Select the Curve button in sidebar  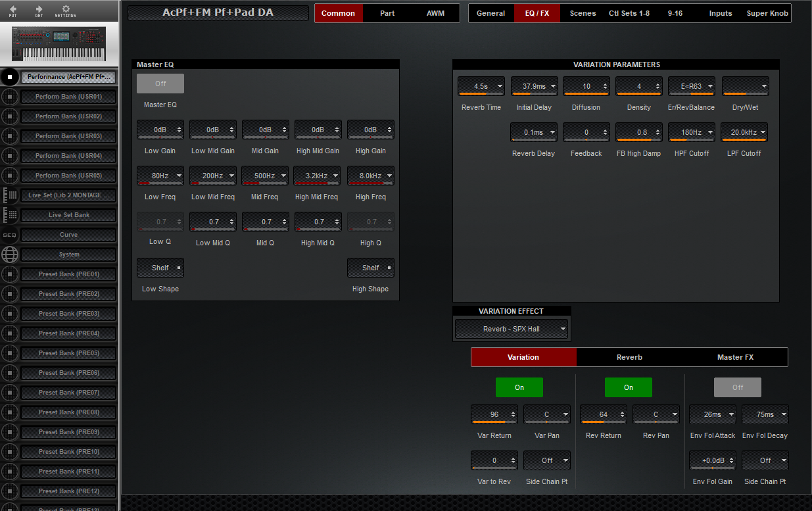tap(69, 235)
